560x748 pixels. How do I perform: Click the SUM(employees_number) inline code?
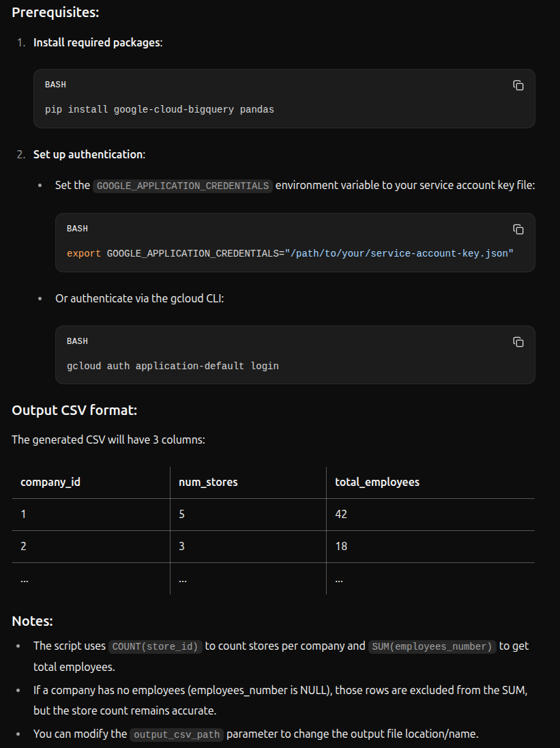point(432,646)
